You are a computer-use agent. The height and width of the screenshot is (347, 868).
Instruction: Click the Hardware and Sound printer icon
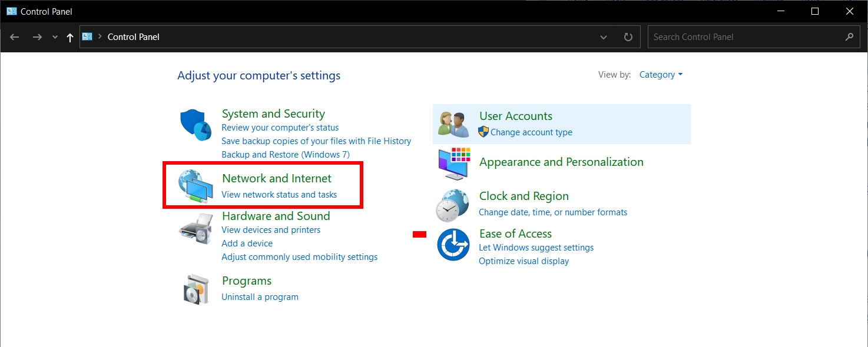(196, 228)
